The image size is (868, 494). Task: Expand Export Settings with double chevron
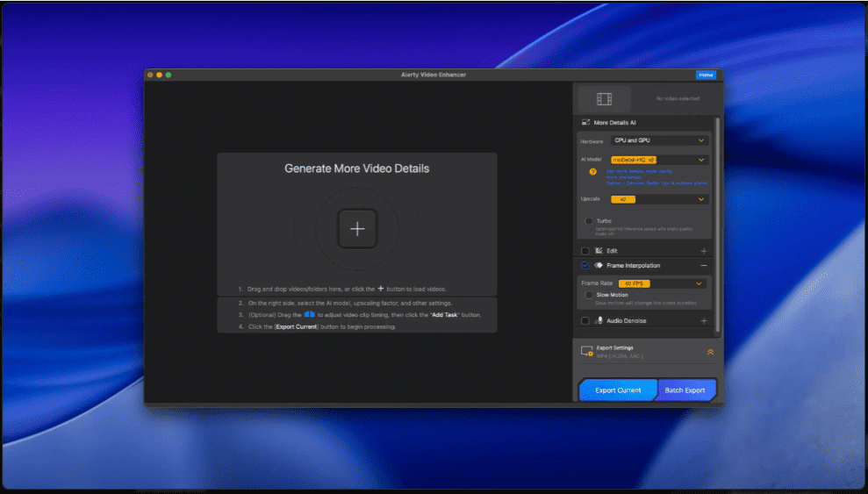click(710, 352)
